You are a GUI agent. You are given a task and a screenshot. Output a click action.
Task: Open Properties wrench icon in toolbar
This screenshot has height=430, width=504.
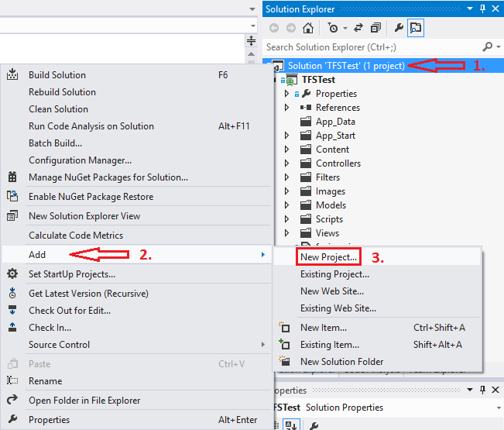tap(399, 28)
